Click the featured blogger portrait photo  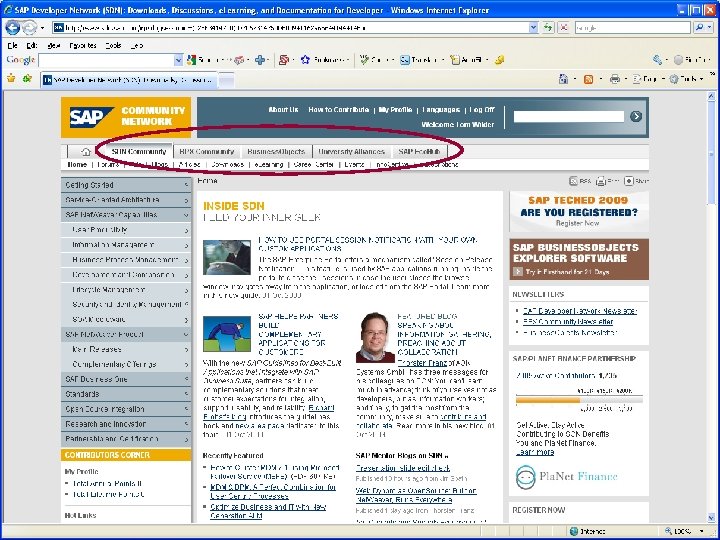375,338
